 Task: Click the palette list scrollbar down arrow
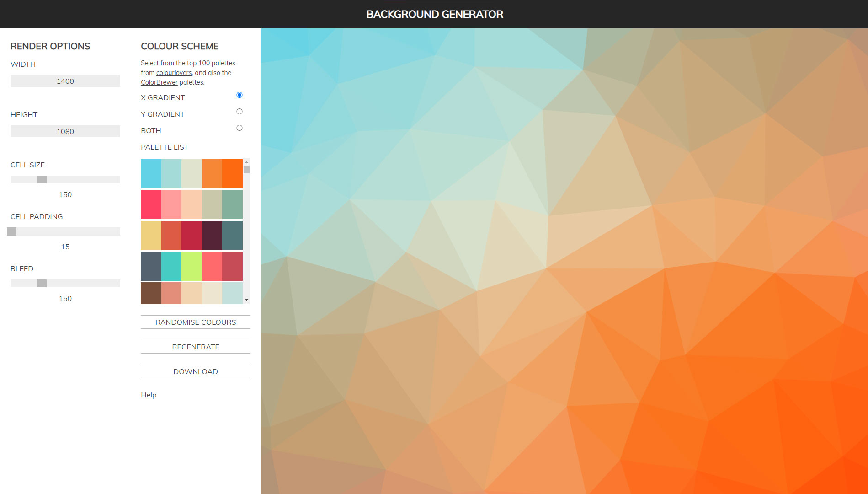(x=247, y=300)
